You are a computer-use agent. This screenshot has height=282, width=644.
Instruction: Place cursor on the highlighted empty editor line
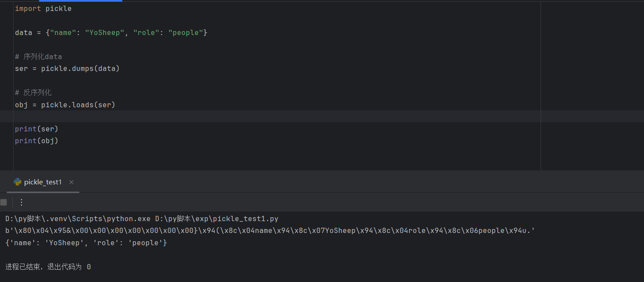point(175,116)
